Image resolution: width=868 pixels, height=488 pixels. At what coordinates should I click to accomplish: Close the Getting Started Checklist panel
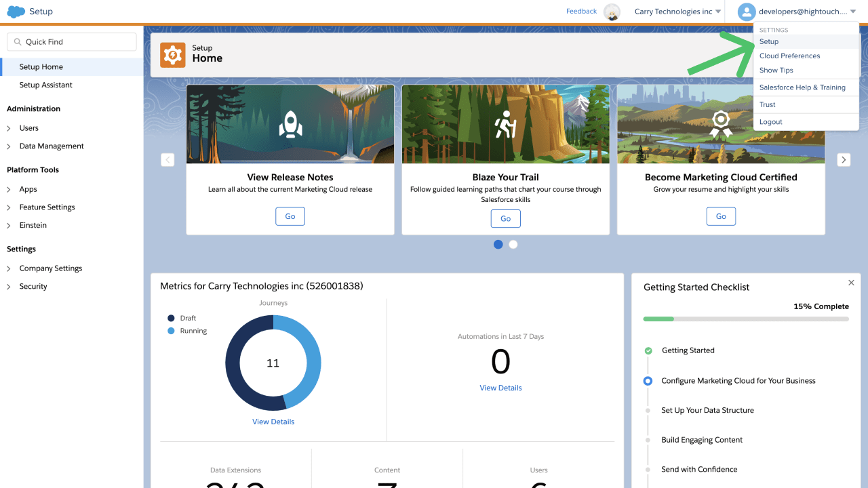tap(851, 283)
